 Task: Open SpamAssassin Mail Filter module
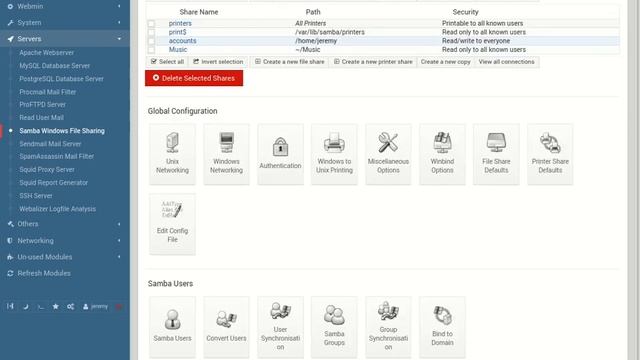pyautogui.click(x=56, y=156)
